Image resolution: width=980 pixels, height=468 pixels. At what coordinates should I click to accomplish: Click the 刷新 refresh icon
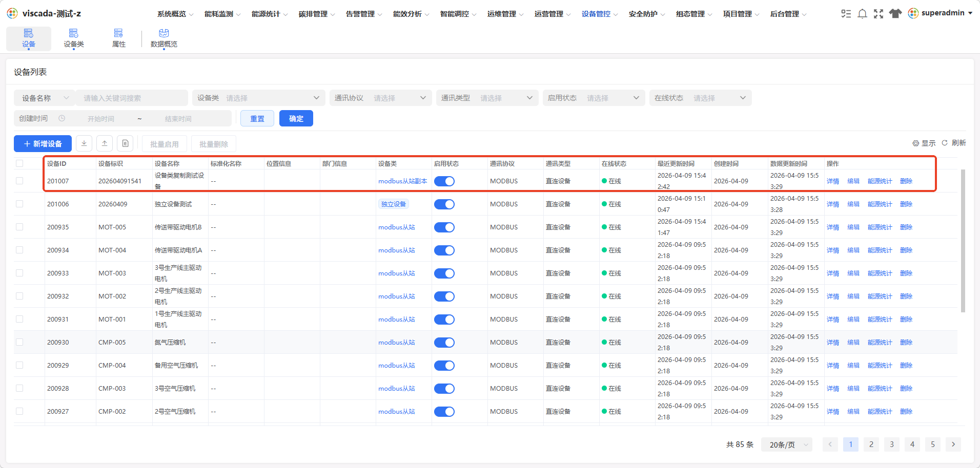(945, 143)
